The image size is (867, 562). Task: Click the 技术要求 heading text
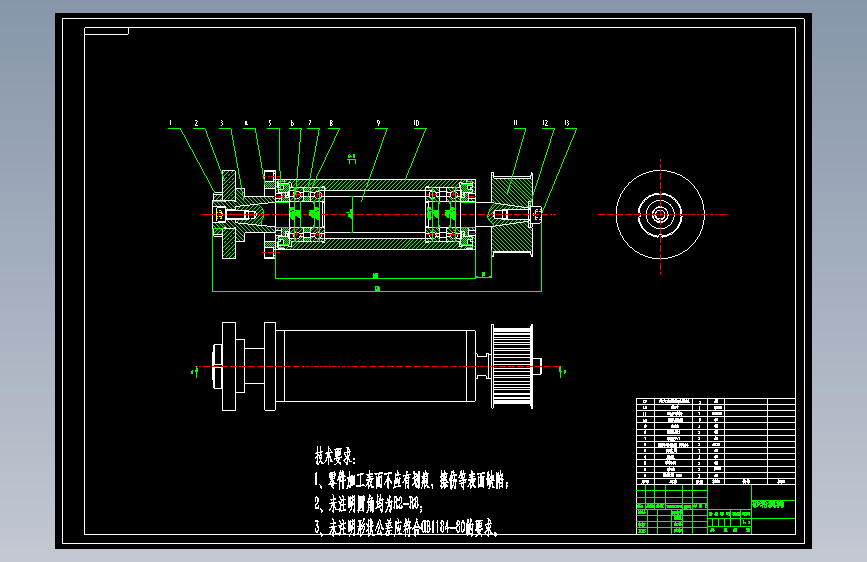tap(336, 456)
